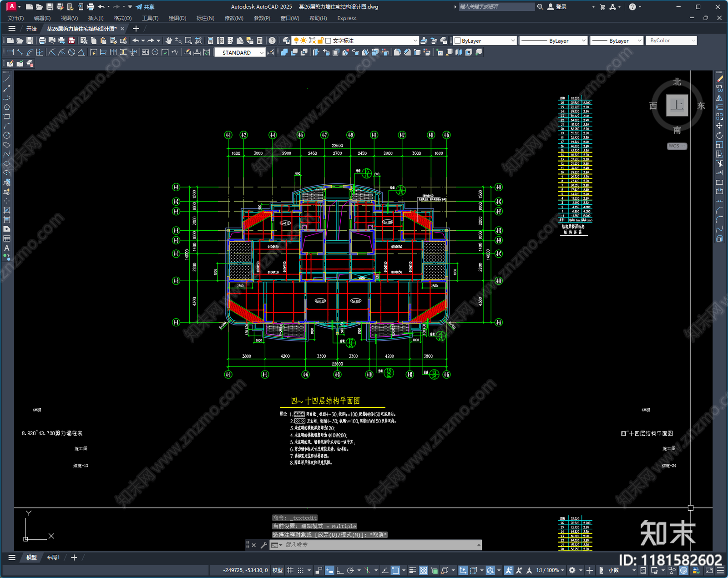The image size is (728, 578).
Task: Click the 共享 share button
Action: tap(145, 7)
